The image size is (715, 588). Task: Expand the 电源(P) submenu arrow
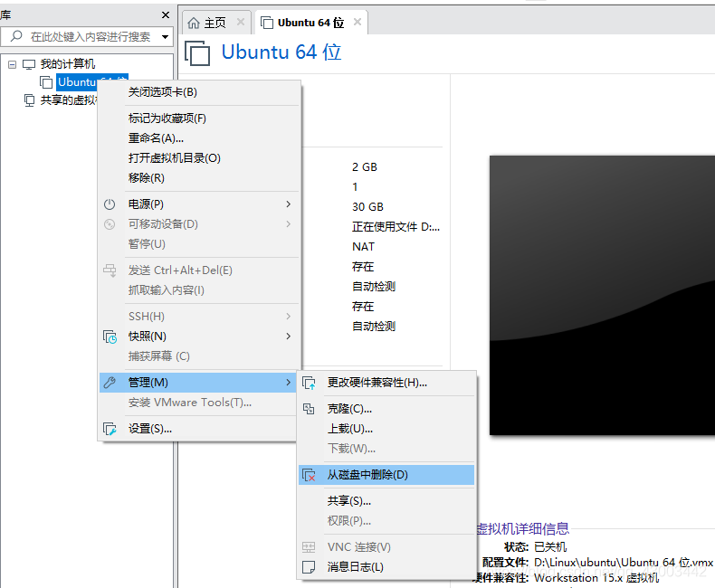(x=288, y=204)
